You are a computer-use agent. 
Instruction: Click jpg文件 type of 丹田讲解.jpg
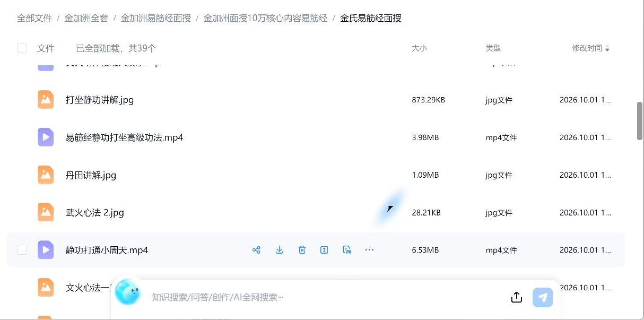click(499, 175)
